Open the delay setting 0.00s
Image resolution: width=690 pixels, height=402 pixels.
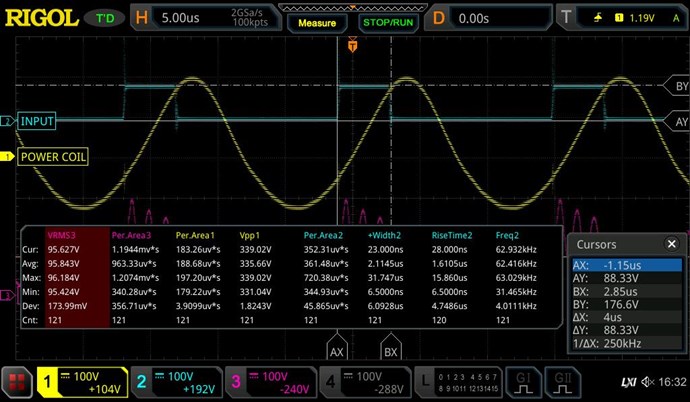(488, 18)
